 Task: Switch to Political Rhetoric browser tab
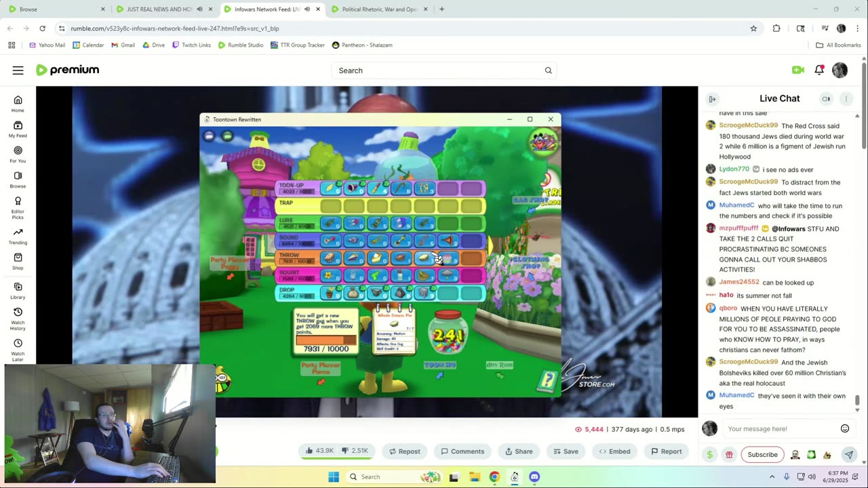tap(378, 9)
